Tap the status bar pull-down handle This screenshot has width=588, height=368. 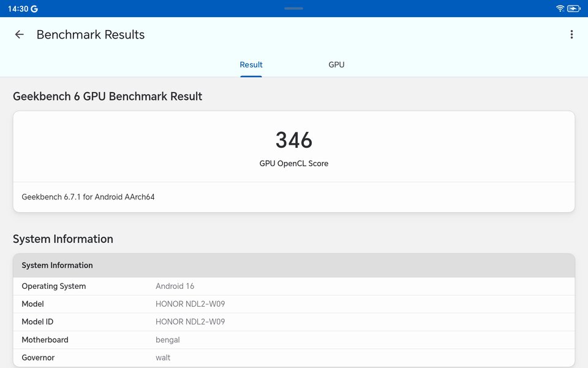pyautogui.click(x=293, y=8)
